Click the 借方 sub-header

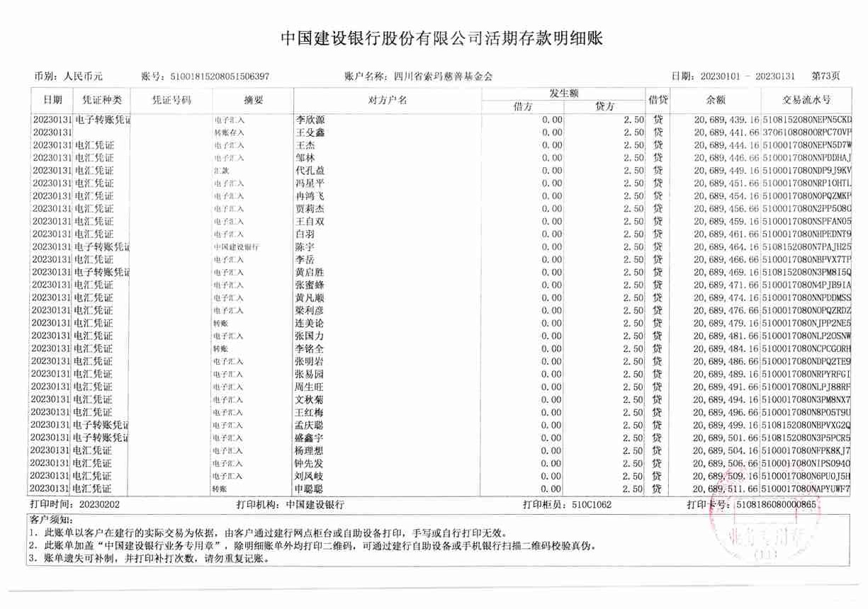523,107
